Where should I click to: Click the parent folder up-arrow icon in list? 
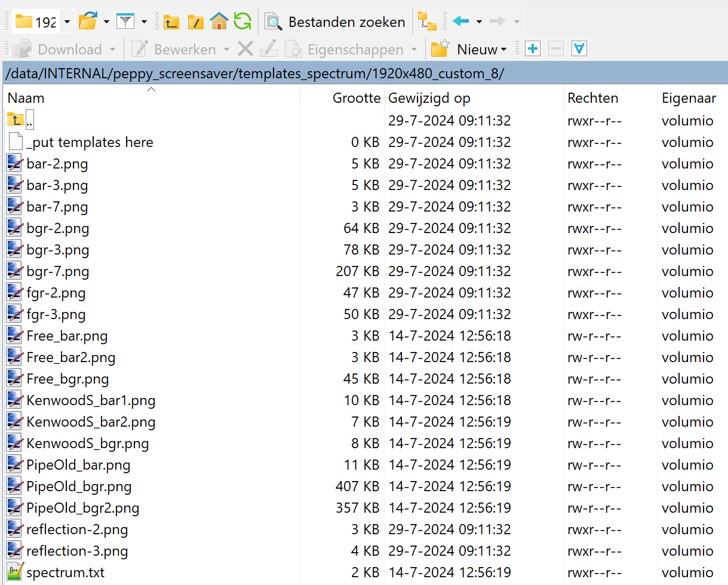coord(16,120)
